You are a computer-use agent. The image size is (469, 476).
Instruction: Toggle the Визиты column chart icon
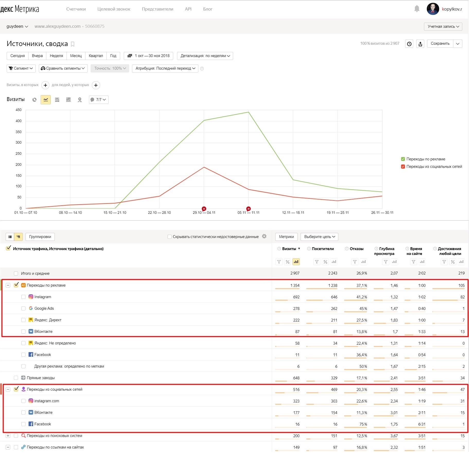tap(296, 262)
